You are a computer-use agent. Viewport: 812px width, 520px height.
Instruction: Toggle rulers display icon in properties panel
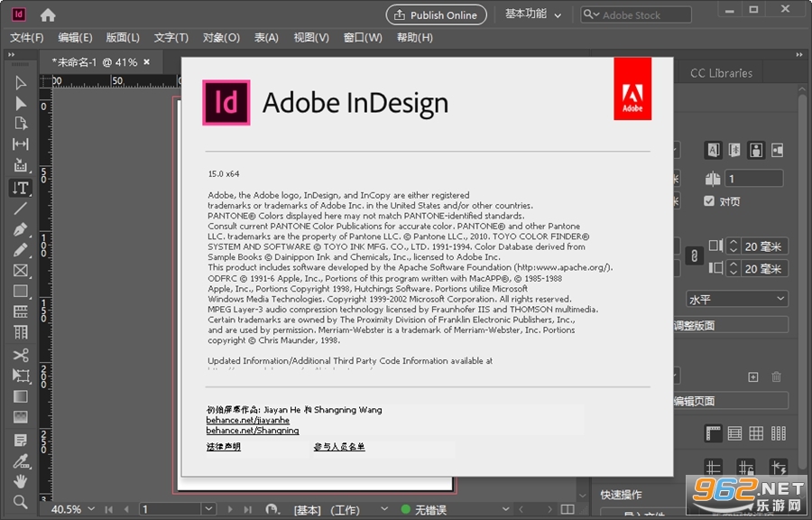pyautogui.click(x=713, y=433)
